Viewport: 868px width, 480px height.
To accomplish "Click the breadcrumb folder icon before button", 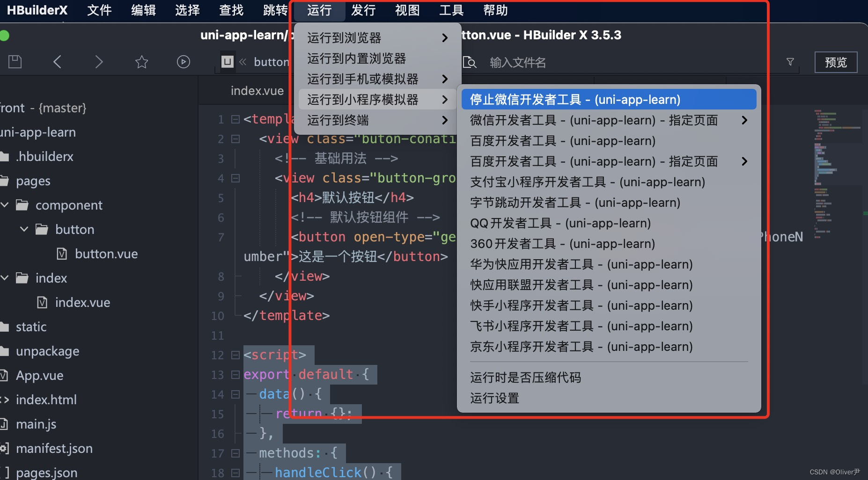I will click(x=228, y=62).
